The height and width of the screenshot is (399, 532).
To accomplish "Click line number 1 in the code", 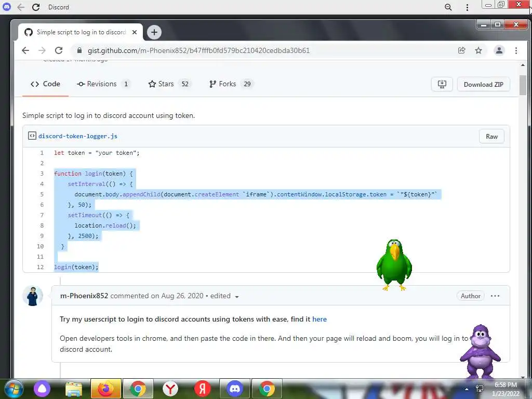I will (x=42, y=153).
